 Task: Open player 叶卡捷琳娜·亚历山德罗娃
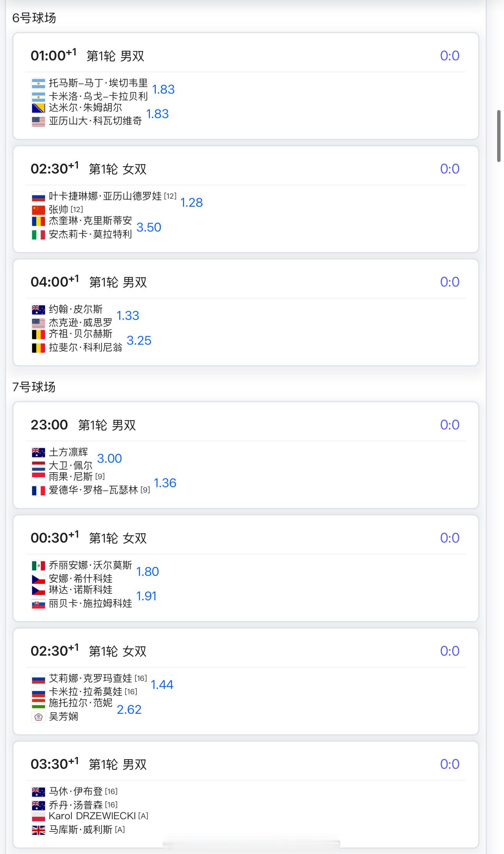pyautogui.click(x=105, y=196)
